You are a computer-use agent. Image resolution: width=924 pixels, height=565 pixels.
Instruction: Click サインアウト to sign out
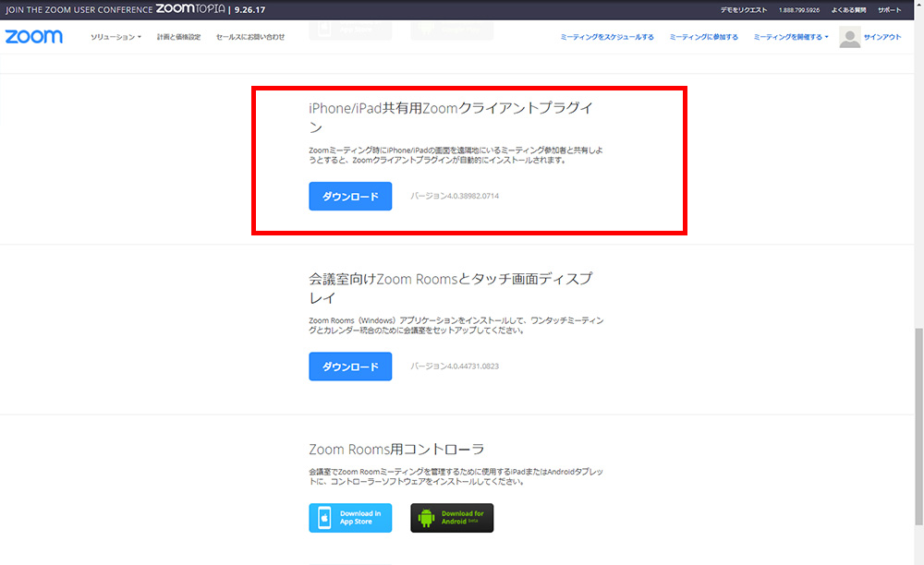click(x=882, y=37)
